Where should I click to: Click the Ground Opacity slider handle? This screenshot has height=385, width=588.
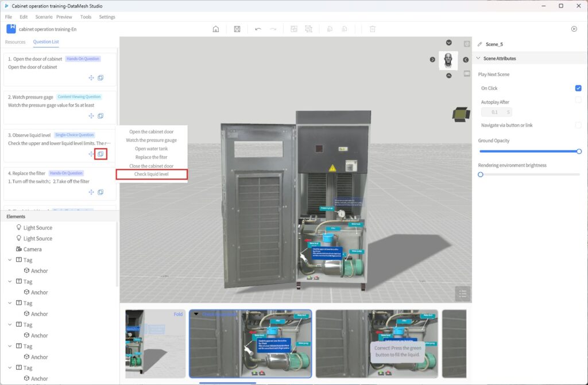point(579,151)
